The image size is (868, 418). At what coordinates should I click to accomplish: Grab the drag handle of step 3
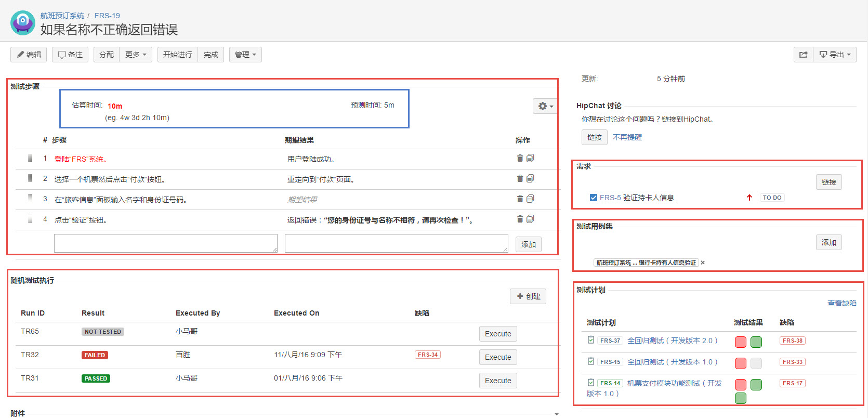click(30, 199)
